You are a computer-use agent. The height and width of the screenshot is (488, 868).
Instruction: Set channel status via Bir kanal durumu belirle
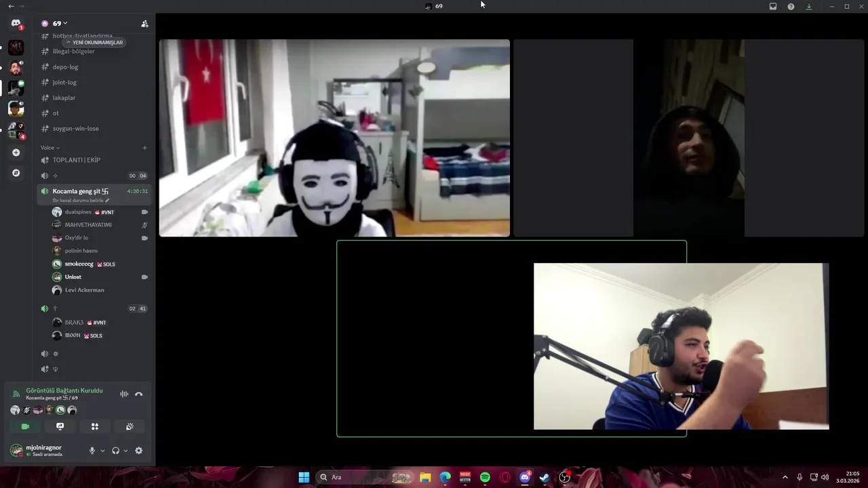[x=81, y=201]
